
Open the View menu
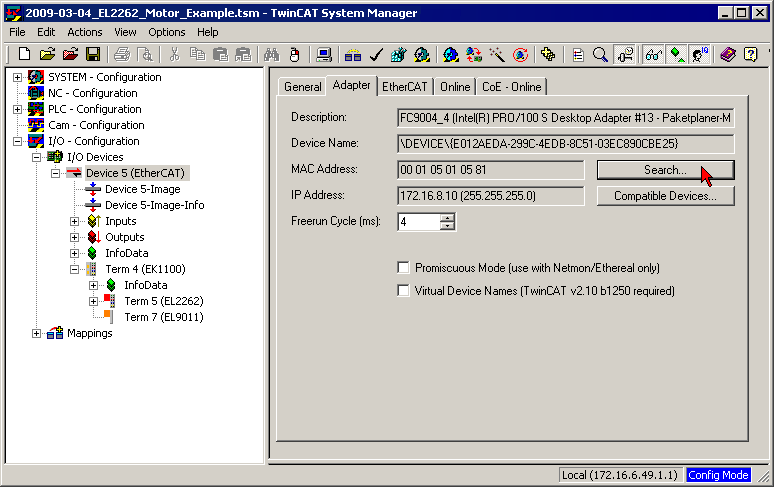point(125,32)
